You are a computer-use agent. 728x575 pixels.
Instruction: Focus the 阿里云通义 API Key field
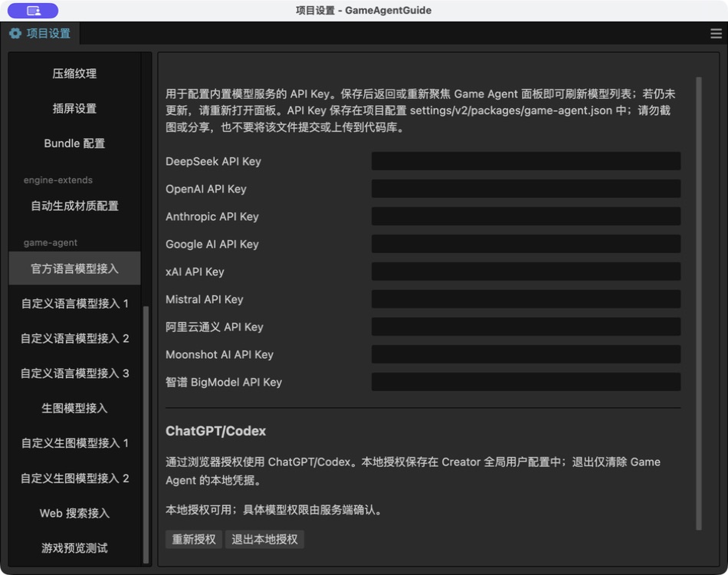526,327
